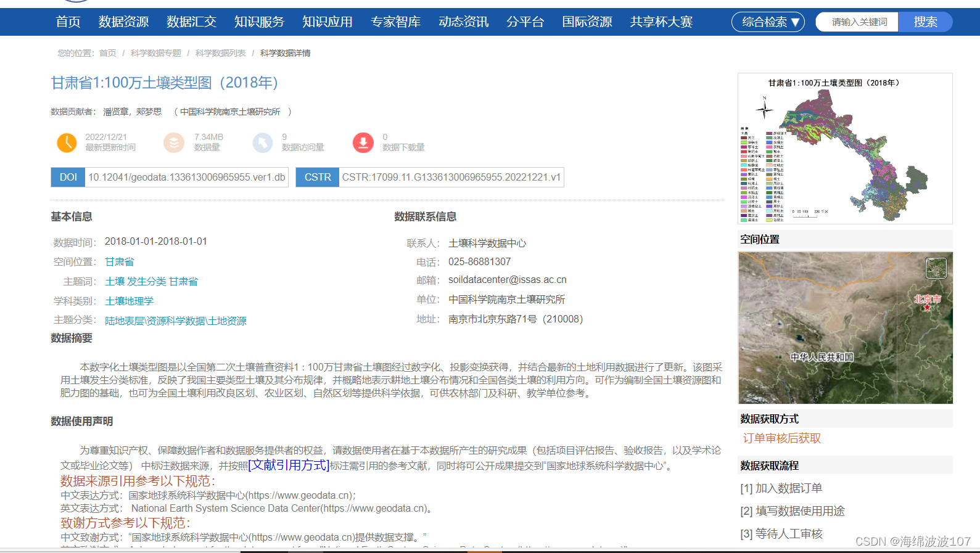Click the keyword search input field
This screenshot has width=980, height=553.
pos(858,22)
